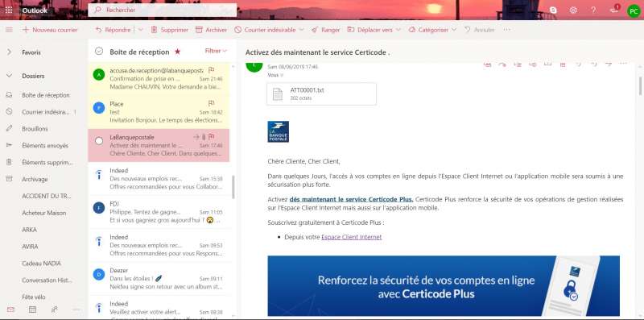Toggle the hamburger navigation pane icon
This screenshot has width=644, height=320.
pyautogui.click(x=9, y=30)
